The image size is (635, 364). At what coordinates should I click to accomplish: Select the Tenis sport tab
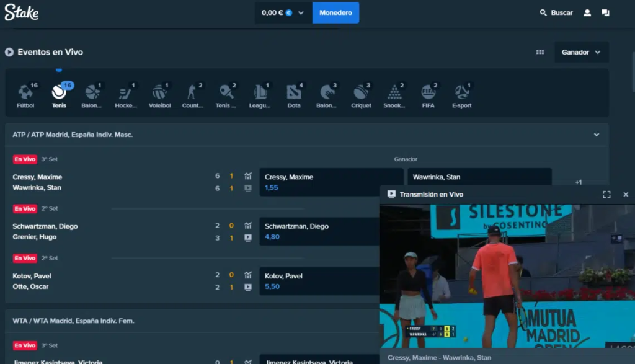pyautogui.click(x=59, y=95)
